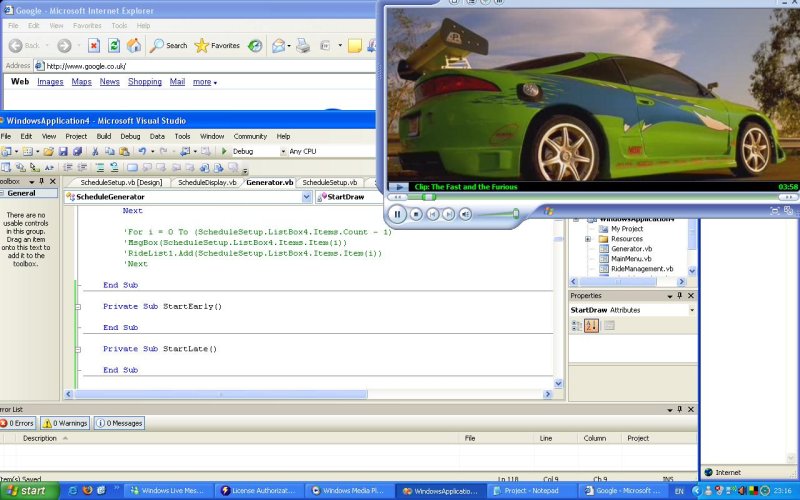Refresh the page in Internet Explorer
This screenshot has height=500, width=800.
114,45
